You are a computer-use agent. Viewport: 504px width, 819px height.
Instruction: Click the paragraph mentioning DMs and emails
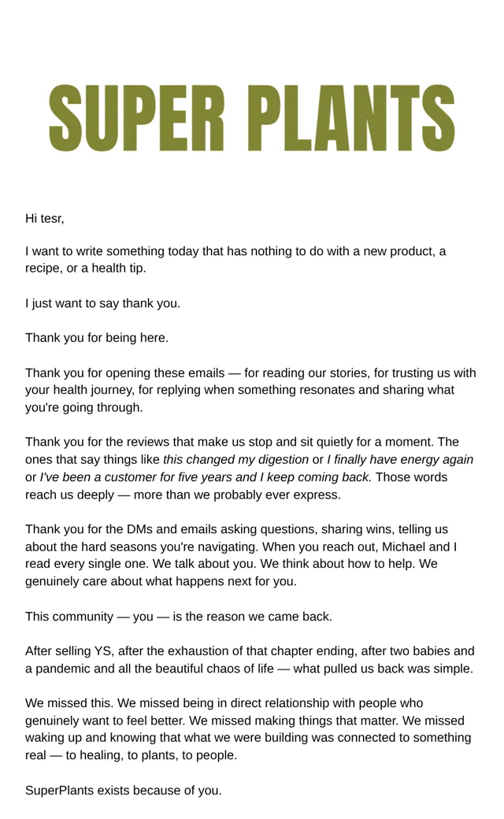[x=241, y=555]
